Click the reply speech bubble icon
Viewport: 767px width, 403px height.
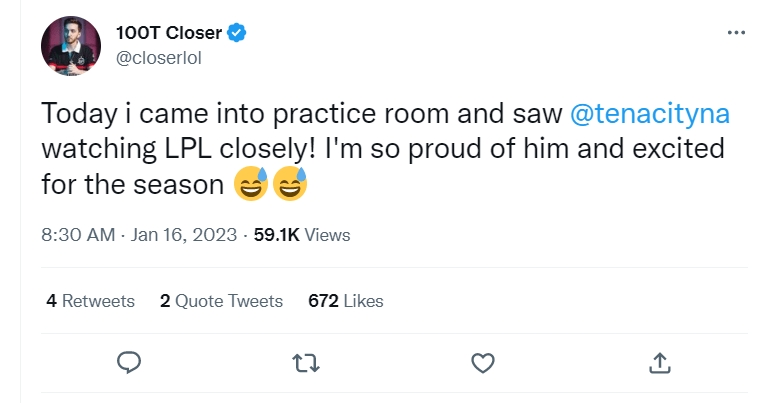click(127, 361)
